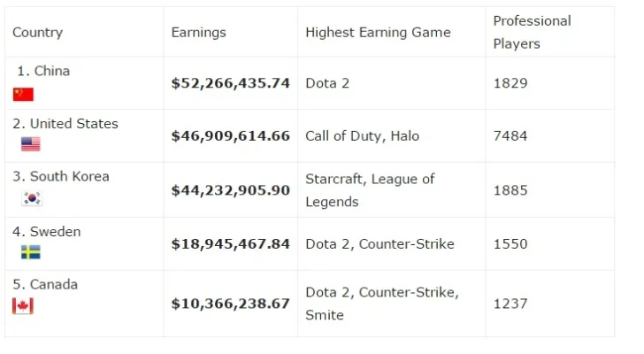Select China's $52,266,435.74 earnings value
Viewport: 644px width, 354px height.
(x=230, y=83)
